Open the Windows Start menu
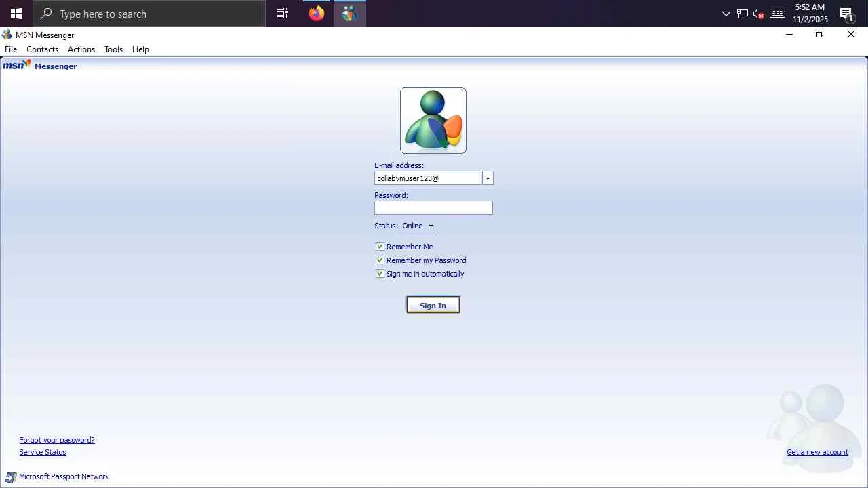This screenshot has height=488, width=868. 16,14
